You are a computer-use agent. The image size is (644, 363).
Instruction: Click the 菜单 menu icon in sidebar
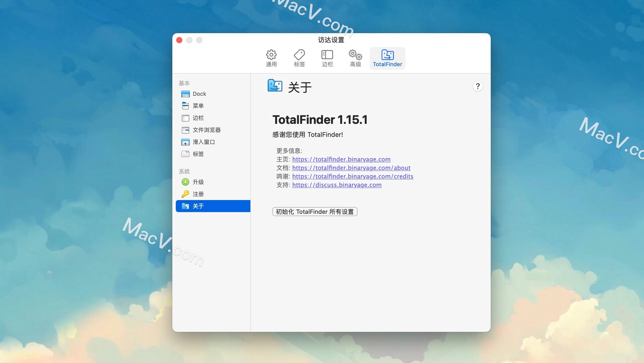(185, 106)
